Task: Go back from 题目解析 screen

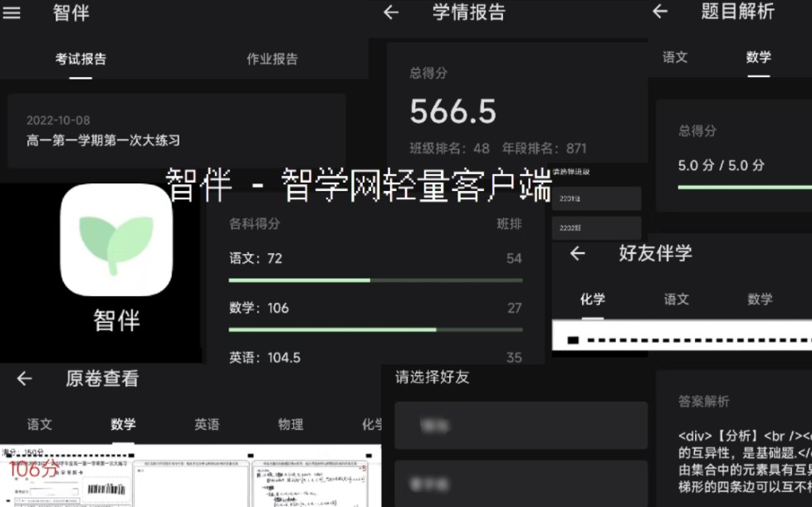Action: point(660,11)
